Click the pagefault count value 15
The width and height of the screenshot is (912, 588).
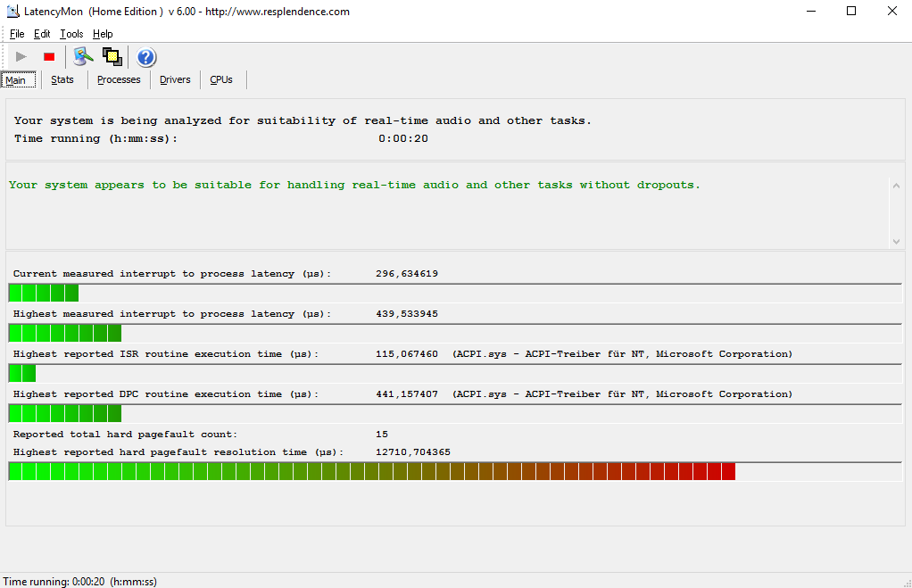click(x=382, y=434)
